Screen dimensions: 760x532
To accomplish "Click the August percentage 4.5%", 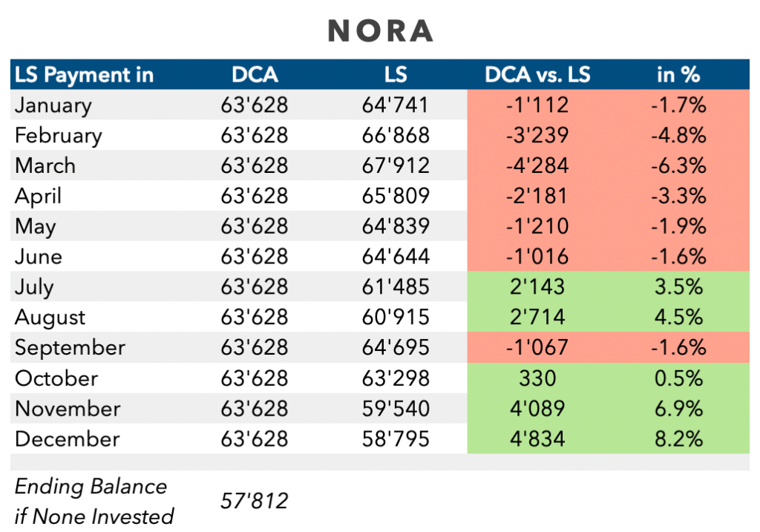I will click(x=678, y=318).
